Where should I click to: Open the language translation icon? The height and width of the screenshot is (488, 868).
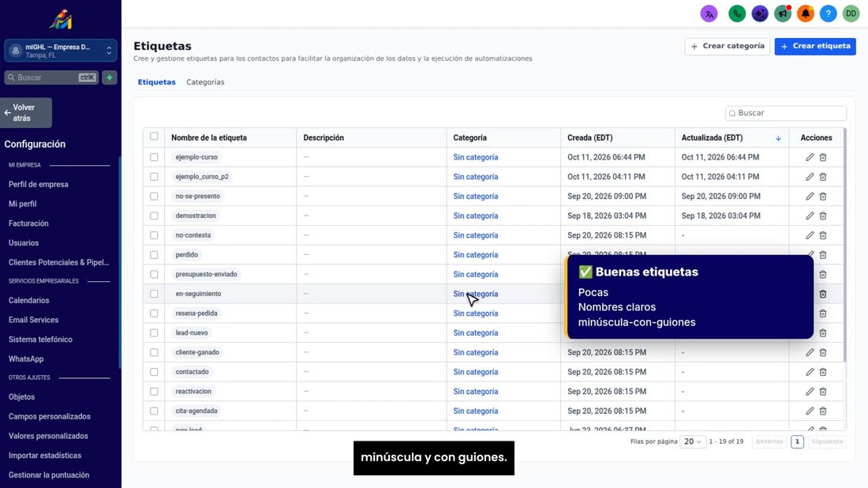pyautogui.click(x=709, y=14)
